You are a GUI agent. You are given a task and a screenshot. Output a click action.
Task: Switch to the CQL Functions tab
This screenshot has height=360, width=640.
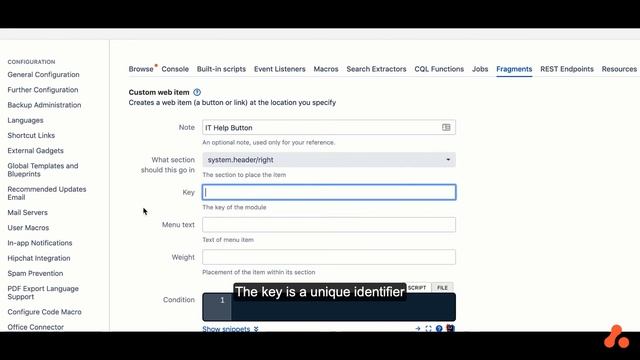[x=439, y=69]
